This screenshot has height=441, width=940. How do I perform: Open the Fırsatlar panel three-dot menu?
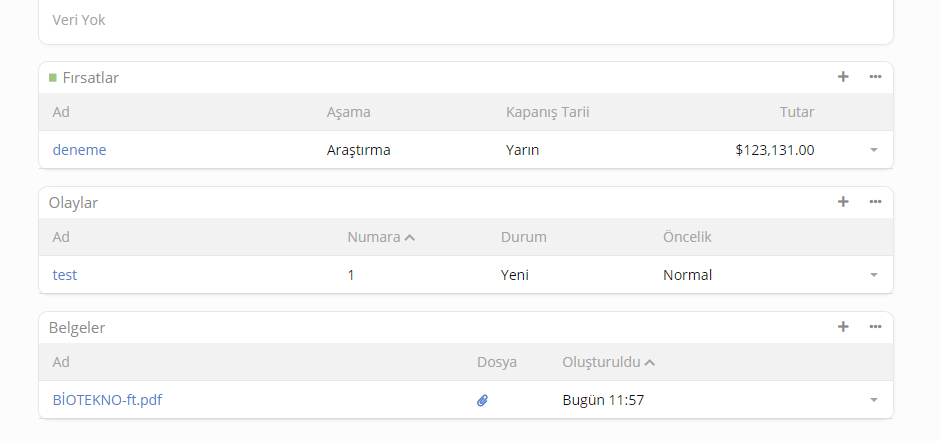point(875,77)
